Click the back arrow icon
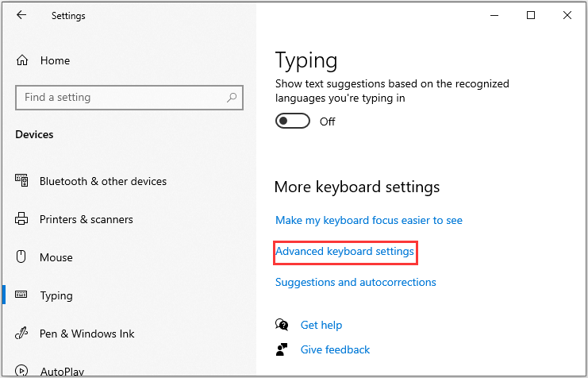This screenshot has height=378, width=588. pos(21,15)
